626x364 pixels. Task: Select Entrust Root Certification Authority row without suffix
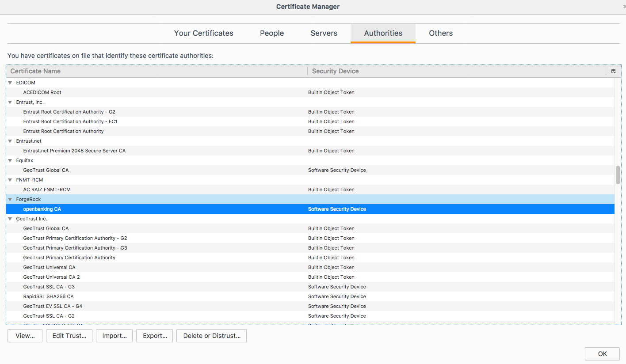[x=310, y=131]
